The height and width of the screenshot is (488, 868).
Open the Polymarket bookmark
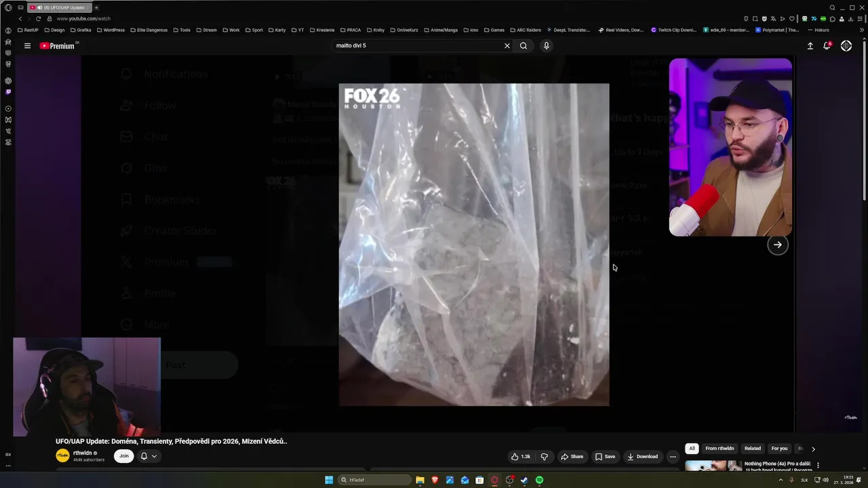point(777,30)
